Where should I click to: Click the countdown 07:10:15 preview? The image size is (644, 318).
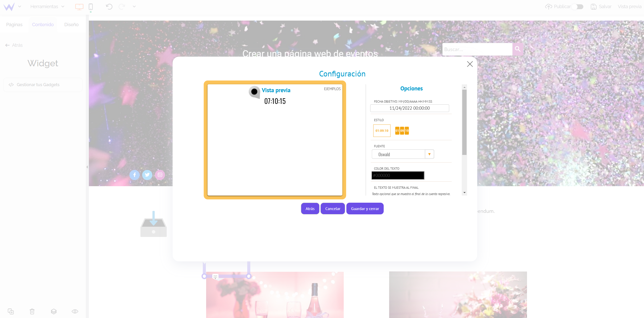point(275,101)
